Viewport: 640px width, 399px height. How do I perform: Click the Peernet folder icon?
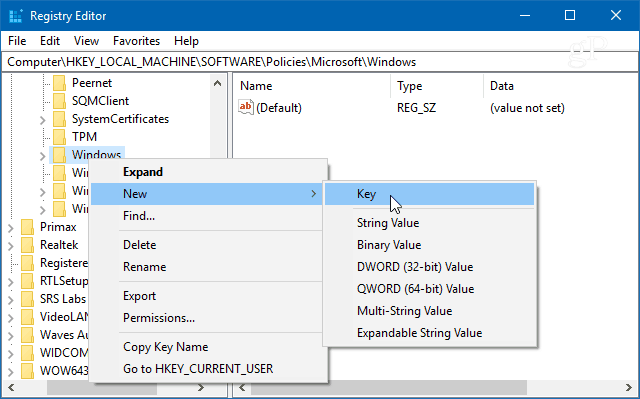(x=60, y=83)
